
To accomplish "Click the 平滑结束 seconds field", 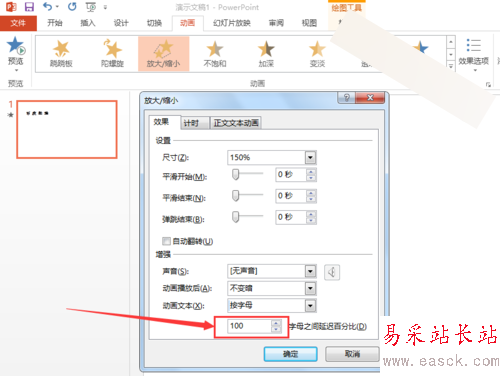I will pos(290,196).
